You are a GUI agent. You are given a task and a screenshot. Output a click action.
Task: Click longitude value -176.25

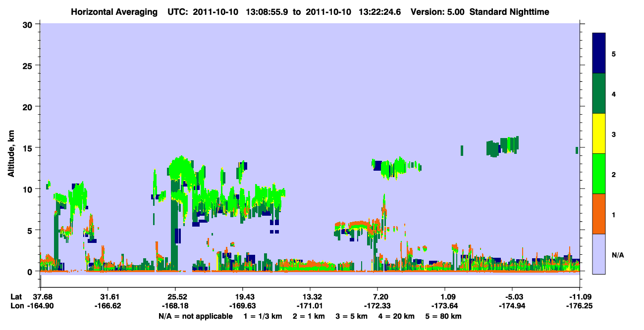pos(580,306)
